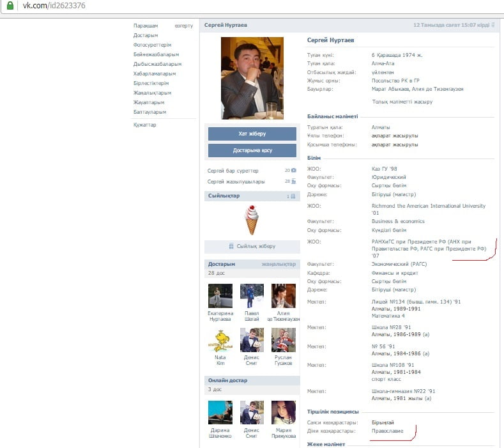Click the vk.com address bar URL
Screen dimensions: 504x448
[54, 6]
